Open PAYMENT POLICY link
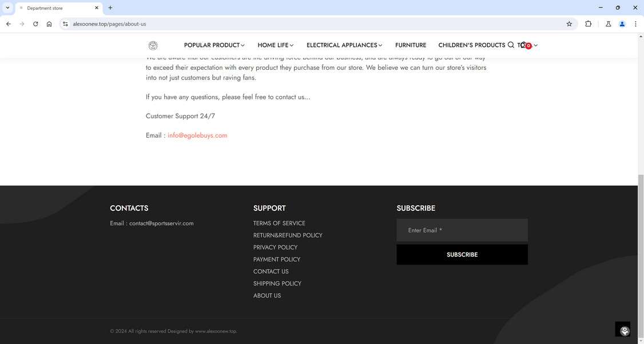This screenshot has width=644, height=344. (277, 259)
